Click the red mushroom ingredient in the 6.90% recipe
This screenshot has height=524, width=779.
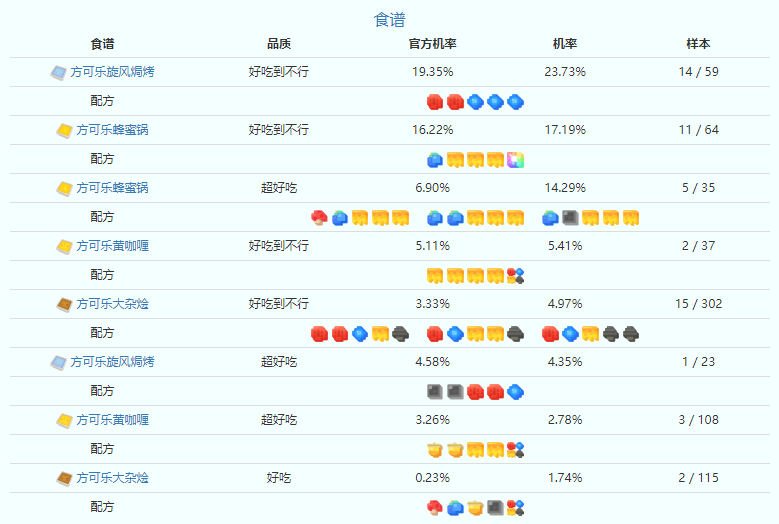point(319,218)
